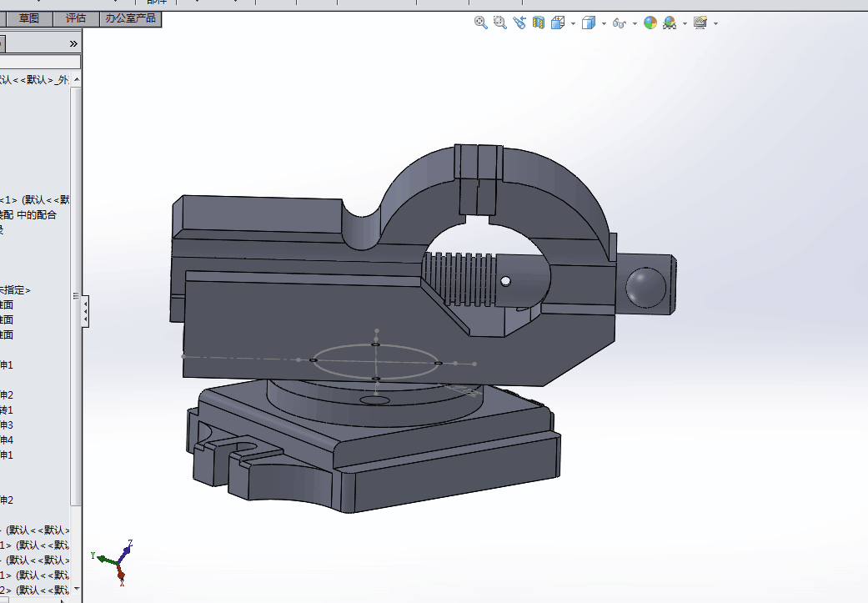Switch to the 评估 tab
Image resolution: width=868 pixels, height=603 pixels.
(x=76, y=18)
